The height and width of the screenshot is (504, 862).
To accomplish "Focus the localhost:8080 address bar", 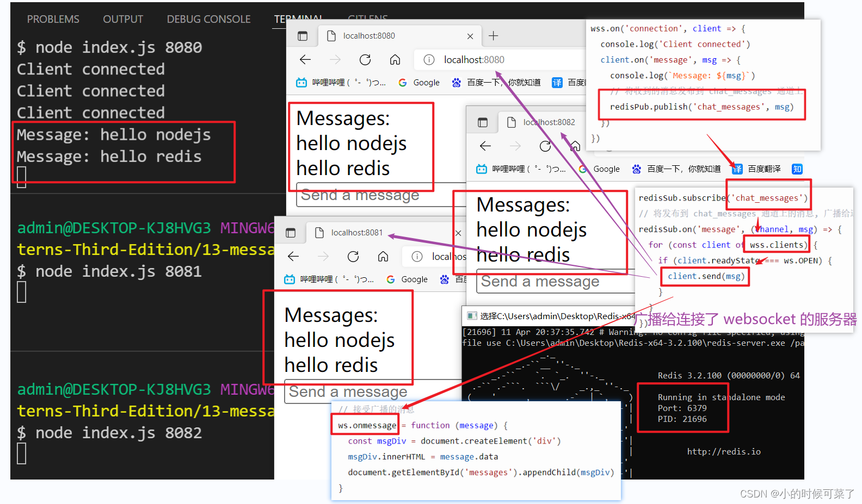I will coord(500,60).
